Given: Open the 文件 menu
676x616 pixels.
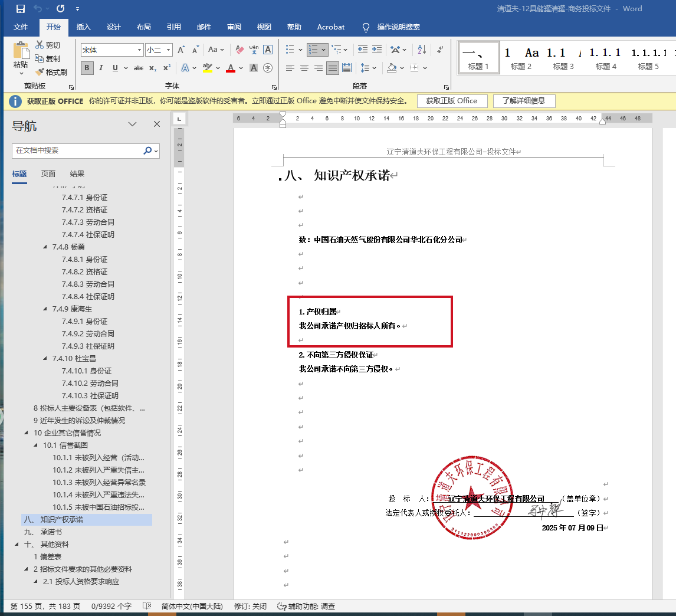Looking at the screenshot, I should pyautogui.click(x=20, y=27).
